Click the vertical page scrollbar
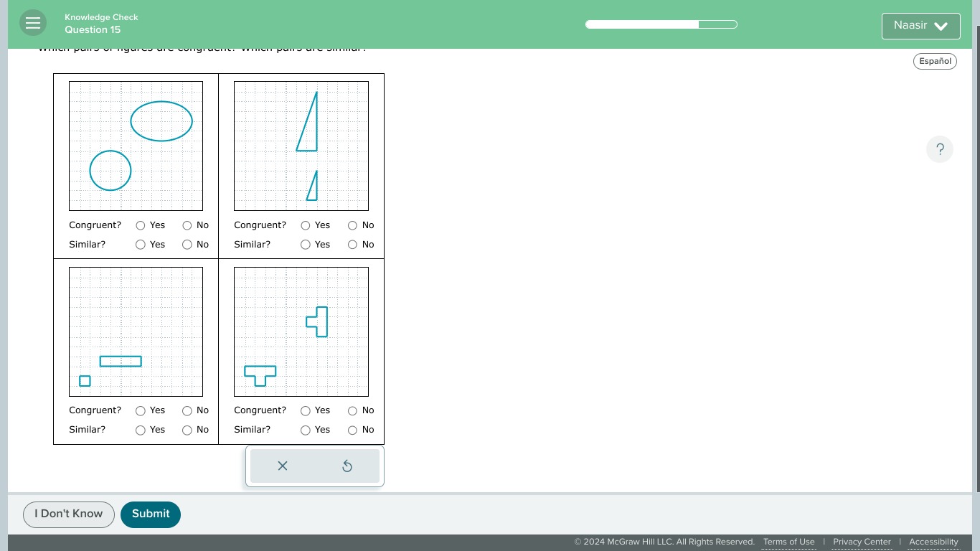This screenshot has height=551, width=980. pyautogui.click(x=977, y=258)
